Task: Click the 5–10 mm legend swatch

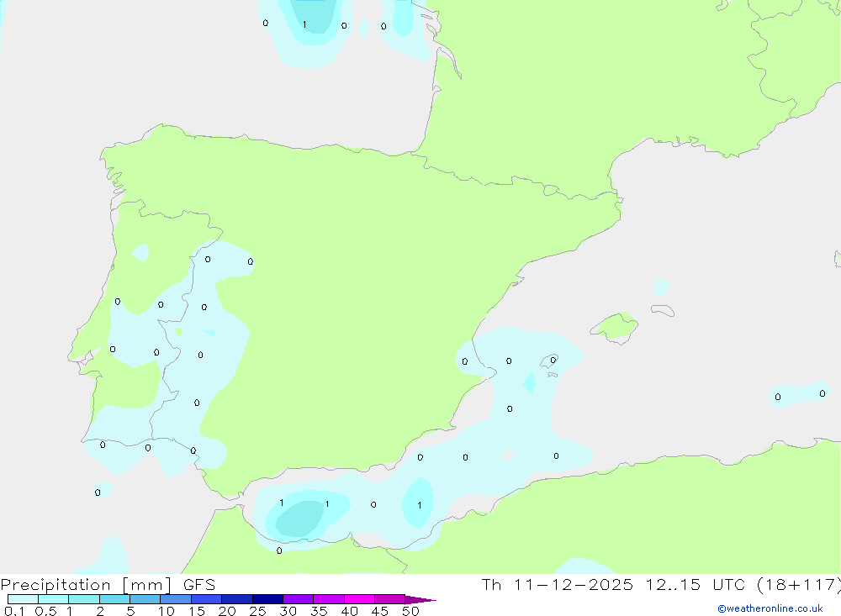Action: (x=145, y=599)
